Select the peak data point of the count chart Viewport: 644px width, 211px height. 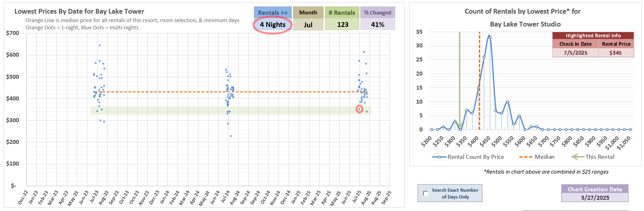tap(489, 36)
